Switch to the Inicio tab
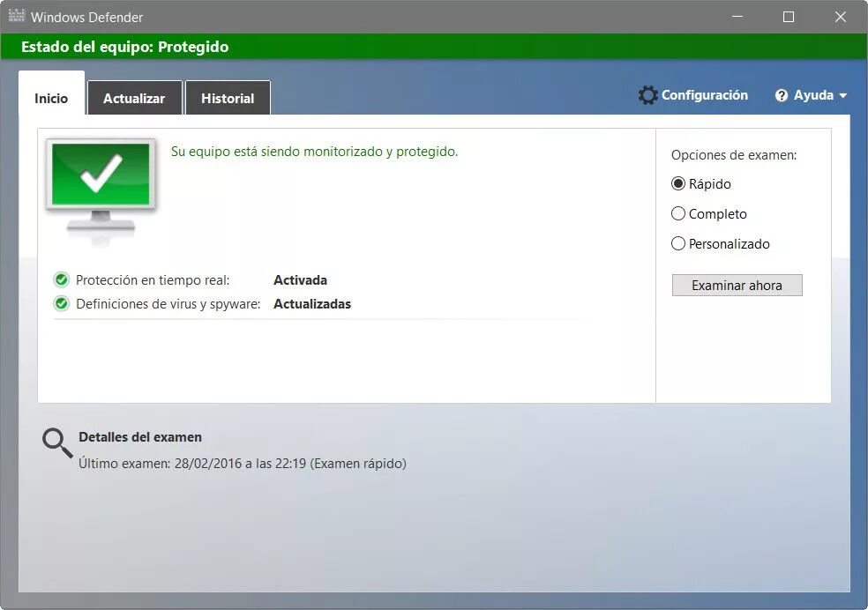868x610 pixels. coord(51,93)
